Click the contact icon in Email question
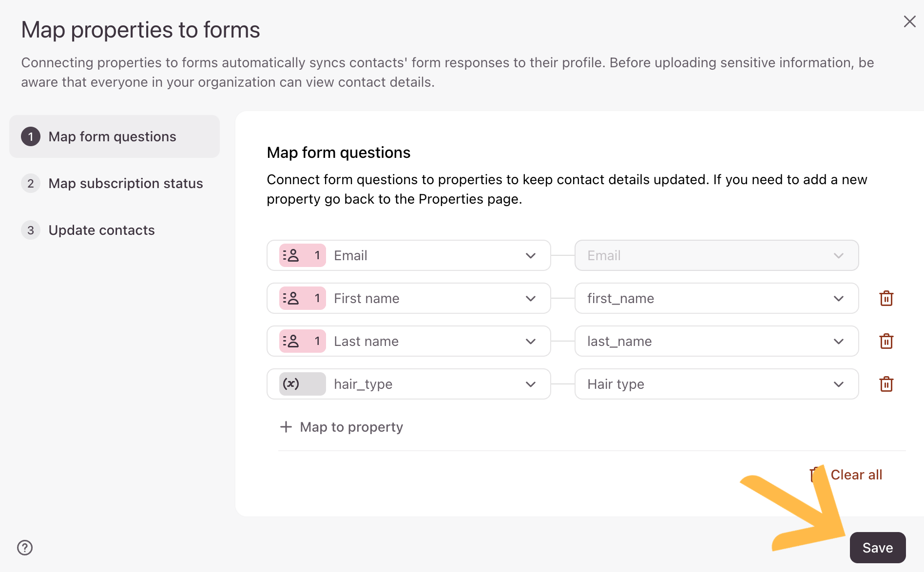 click(291, 255)
